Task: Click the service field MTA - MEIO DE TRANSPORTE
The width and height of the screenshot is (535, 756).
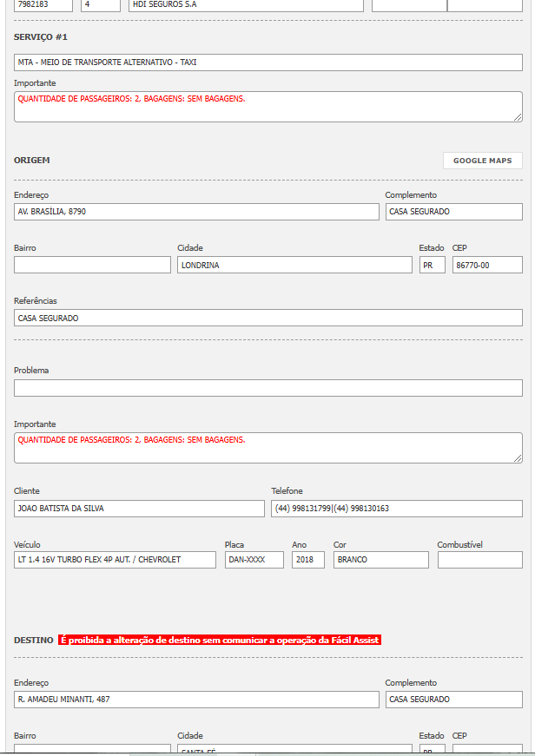Action: (267, 62)
